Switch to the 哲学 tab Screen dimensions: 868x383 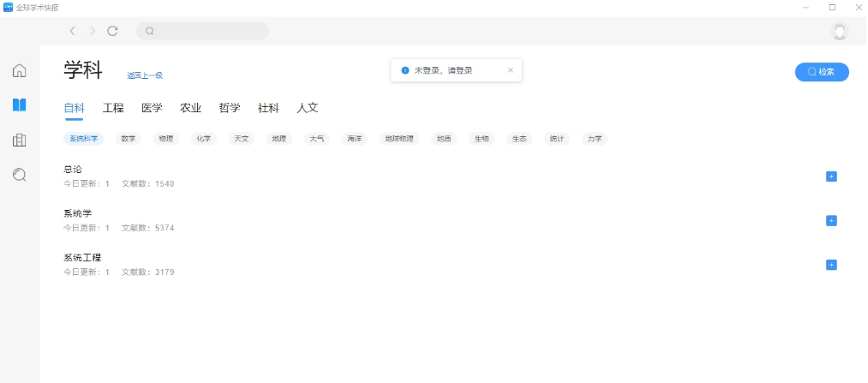tap(230, 108)
